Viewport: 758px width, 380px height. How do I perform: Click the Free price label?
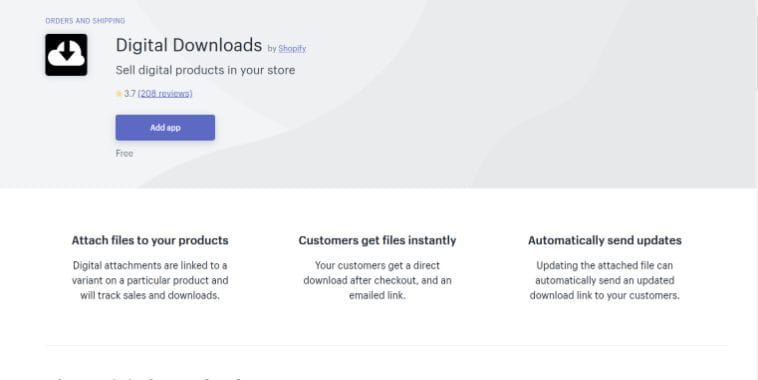pos(124,153)
